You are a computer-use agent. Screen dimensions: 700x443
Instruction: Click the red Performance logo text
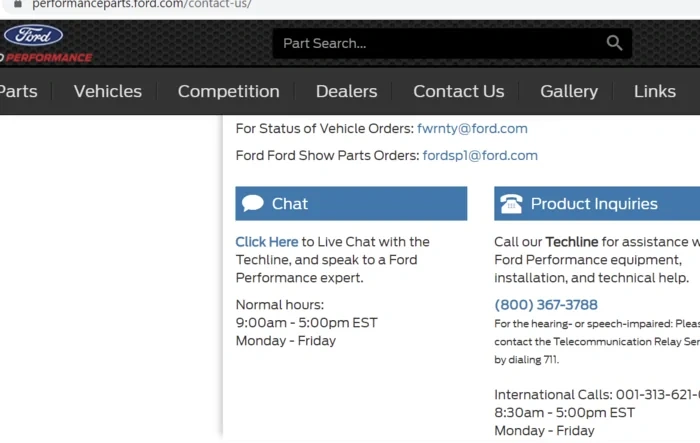click(x=48, y=58)
